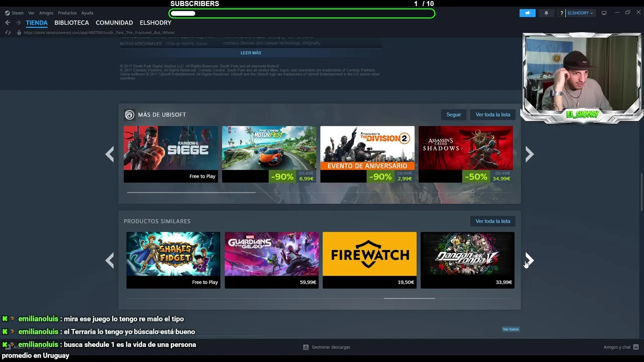Click the Ubisoft carousel scroll bar
Viewport: 644px width, 362px height.
coord(191,192)
